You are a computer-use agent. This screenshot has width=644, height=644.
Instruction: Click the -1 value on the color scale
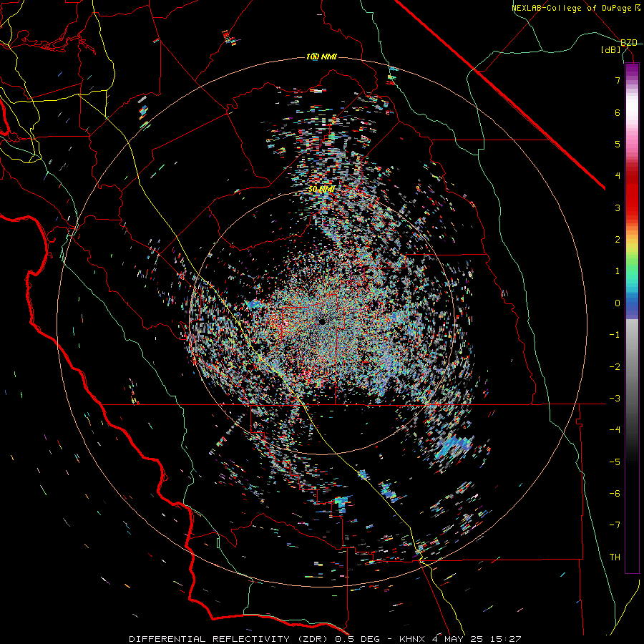click(615, 335)
